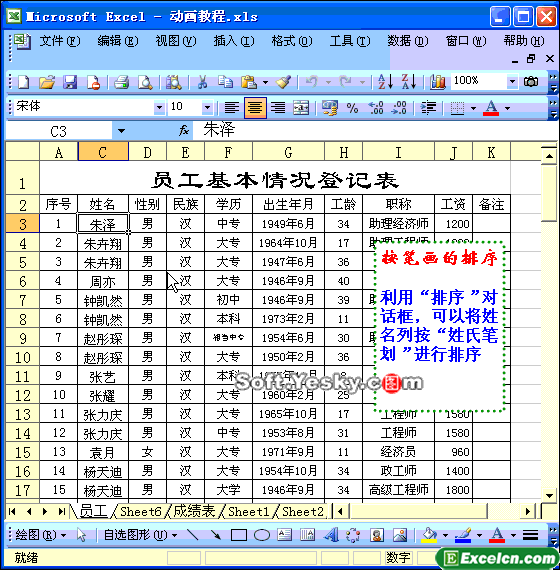The width and height of the screenshot is (560, 570).
Task: Open the 数据 (Data) menu
Action: click(x=408, y=41)
